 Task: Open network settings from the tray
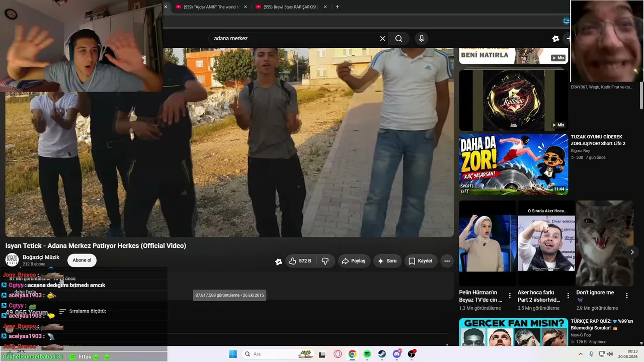(601, 354)
